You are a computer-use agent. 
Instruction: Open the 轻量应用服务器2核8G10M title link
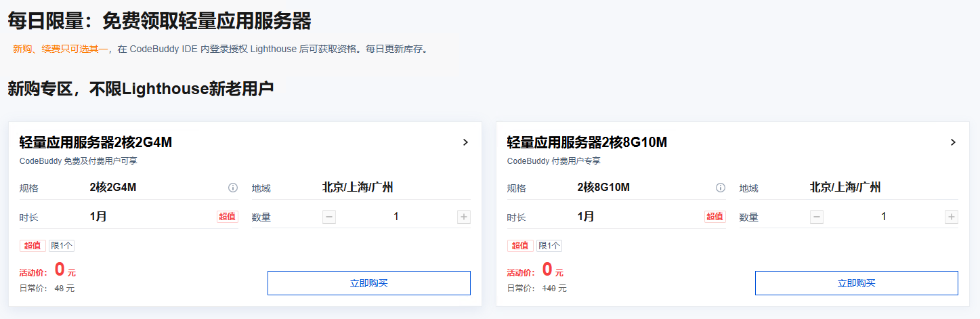[587, 142]
